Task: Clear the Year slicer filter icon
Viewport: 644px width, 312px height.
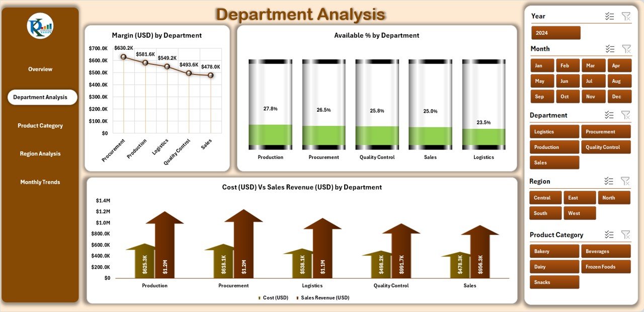Action: (x=626, y=16)
